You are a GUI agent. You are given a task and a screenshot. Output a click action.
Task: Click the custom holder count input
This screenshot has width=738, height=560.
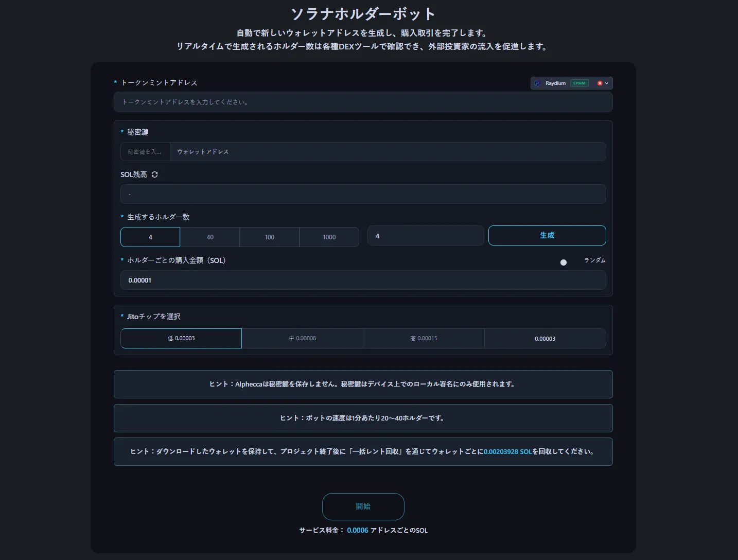(425, 236)
